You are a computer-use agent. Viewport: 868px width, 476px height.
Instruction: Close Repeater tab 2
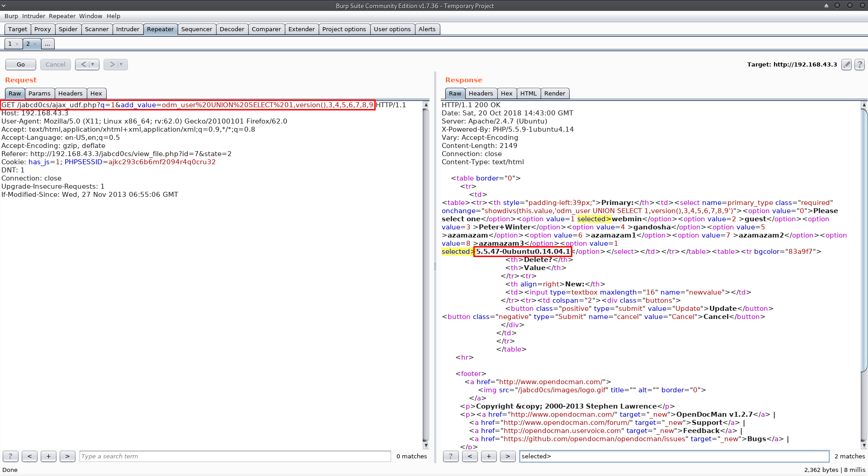35,44
